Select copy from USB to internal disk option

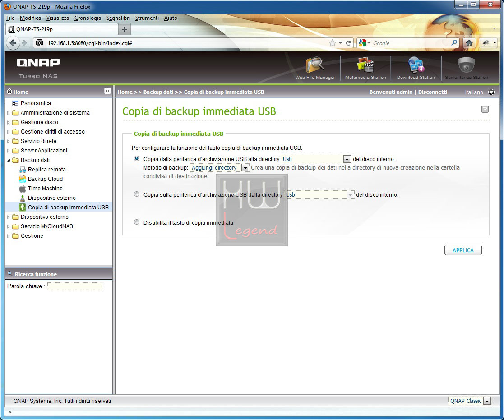137,158
